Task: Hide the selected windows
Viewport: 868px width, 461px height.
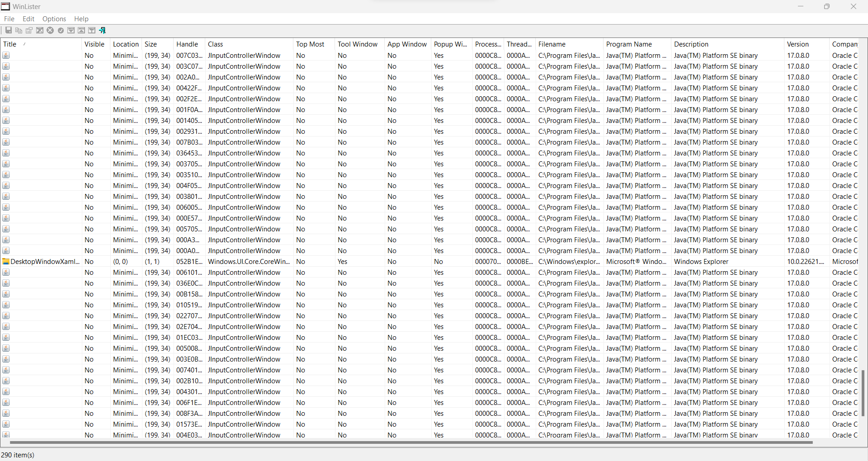Action: point(40,30)
